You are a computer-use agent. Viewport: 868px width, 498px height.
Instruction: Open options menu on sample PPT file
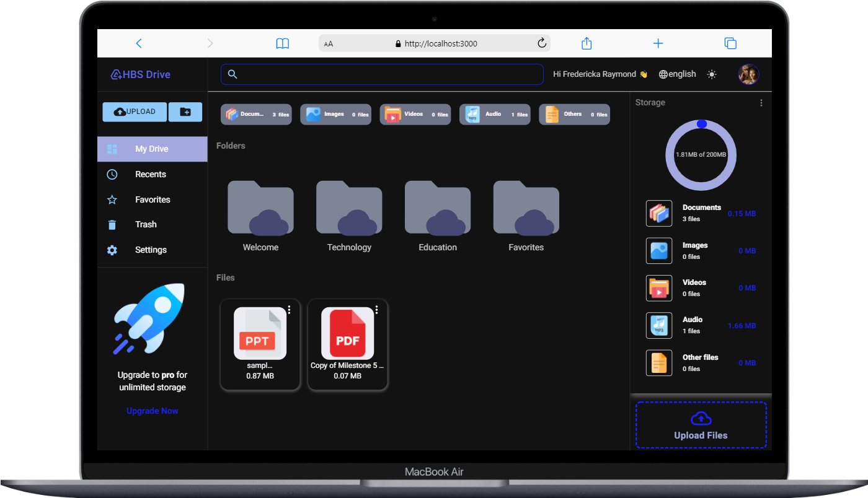click(x=288, y=310)
